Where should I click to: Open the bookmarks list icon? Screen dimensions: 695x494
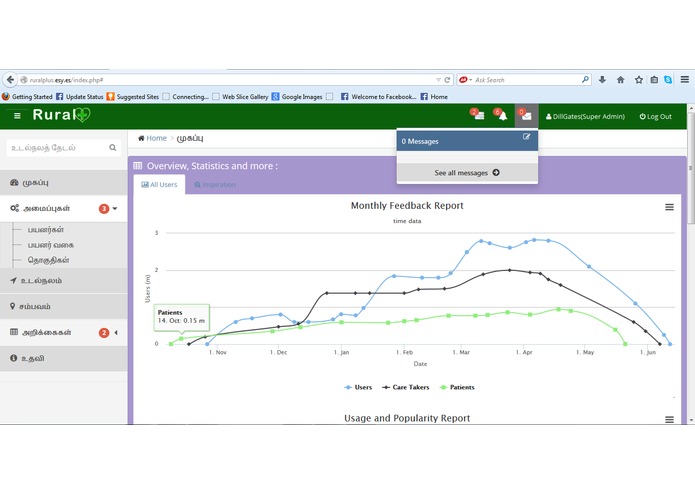pos(654,80)
